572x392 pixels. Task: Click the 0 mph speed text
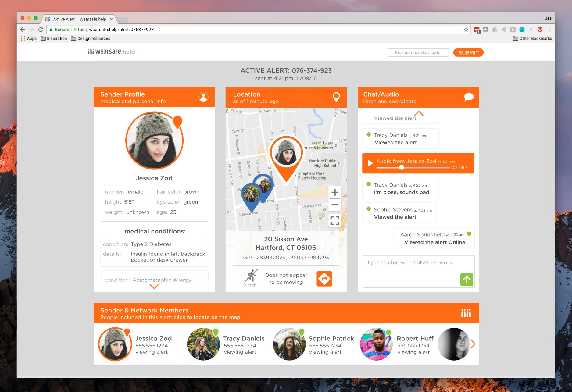pyautogui.click(x=250, y=285)
